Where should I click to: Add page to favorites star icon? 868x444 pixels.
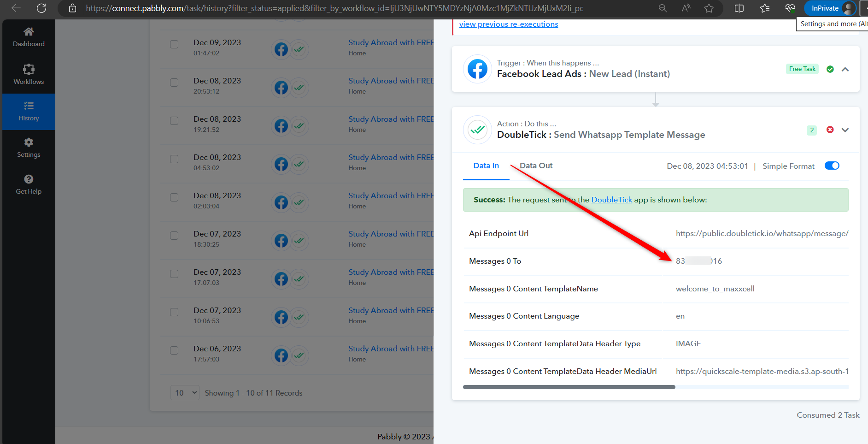[x=709, y=8]
